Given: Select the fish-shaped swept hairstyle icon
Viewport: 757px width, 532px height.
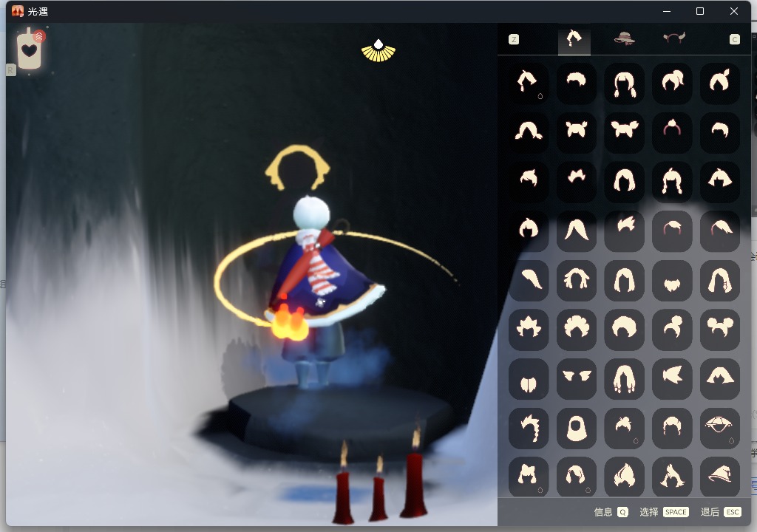Looking at the screenshot, I should (671, 378).
